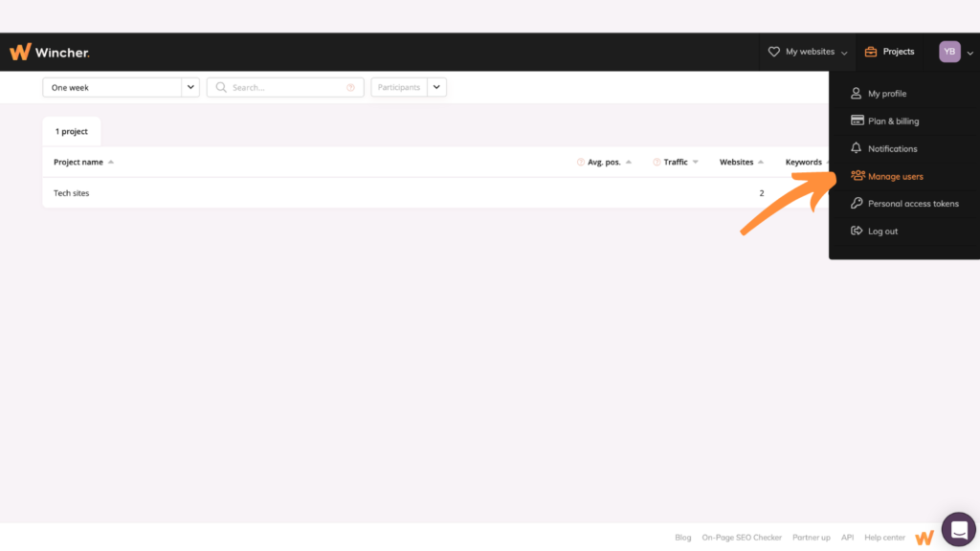980x551 pixels.
Task: Click the Log out exit icon
Action: 857,231
